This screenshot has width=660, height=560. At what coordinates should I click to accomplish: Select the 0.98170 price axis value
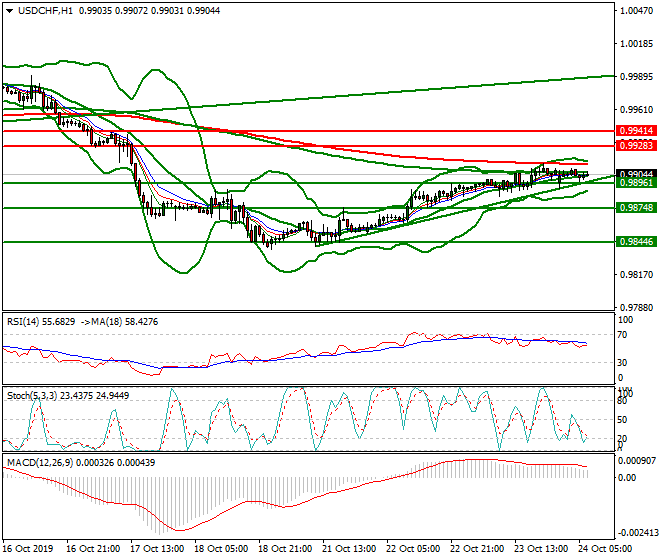(636, 275)
